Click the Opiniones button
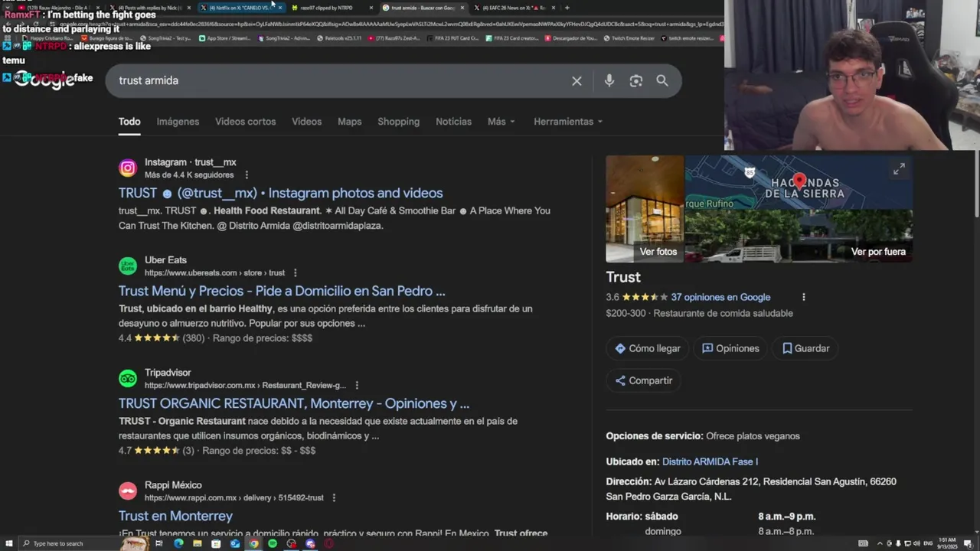 [x=730, y=348]
